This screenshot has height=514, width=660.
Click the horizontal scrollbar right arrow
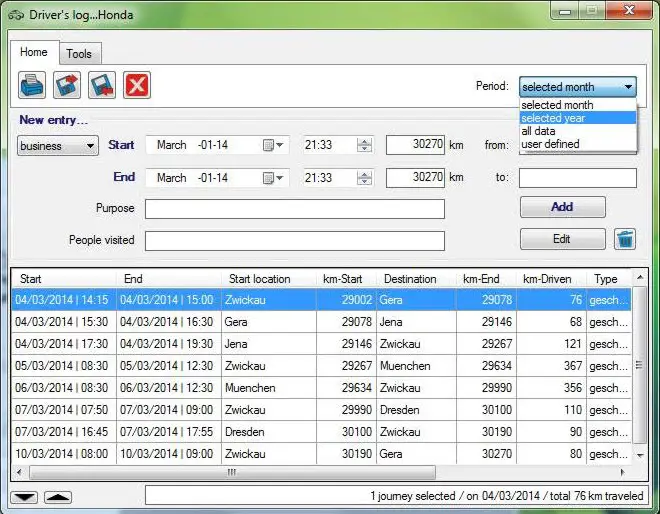(623, 472)
